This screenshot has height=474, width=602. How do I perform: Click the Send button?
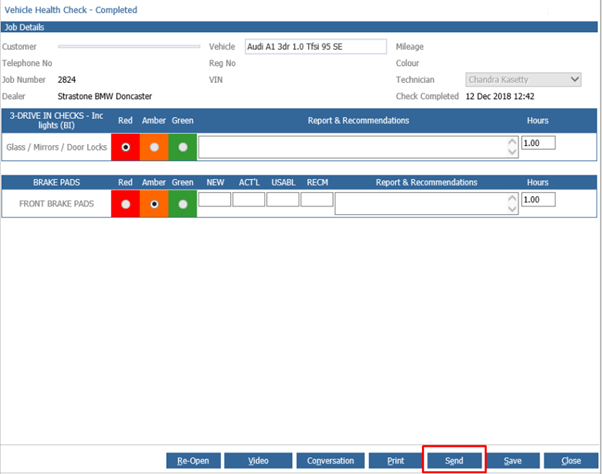pos(454,460)
